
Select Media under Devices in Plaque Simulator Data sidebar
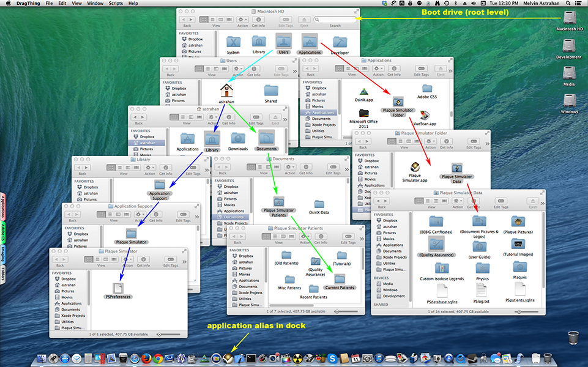[388, 284]
